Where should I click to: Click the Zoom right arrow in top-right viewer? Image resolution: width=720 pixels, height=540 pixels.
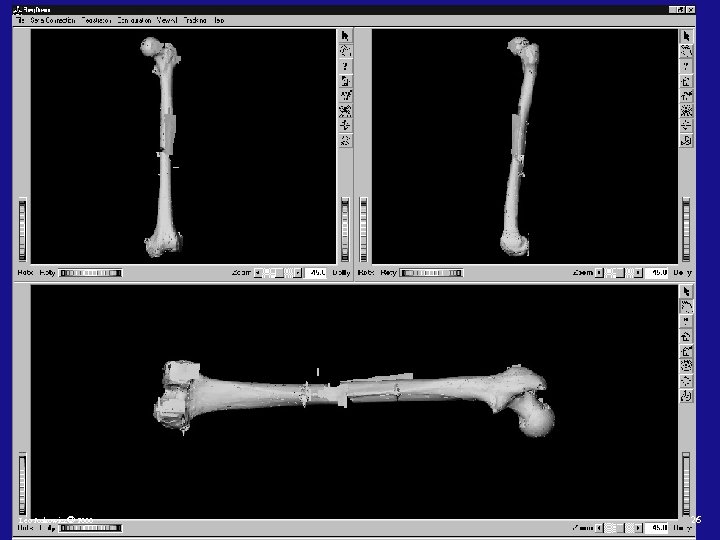click(x=638, y=273)
